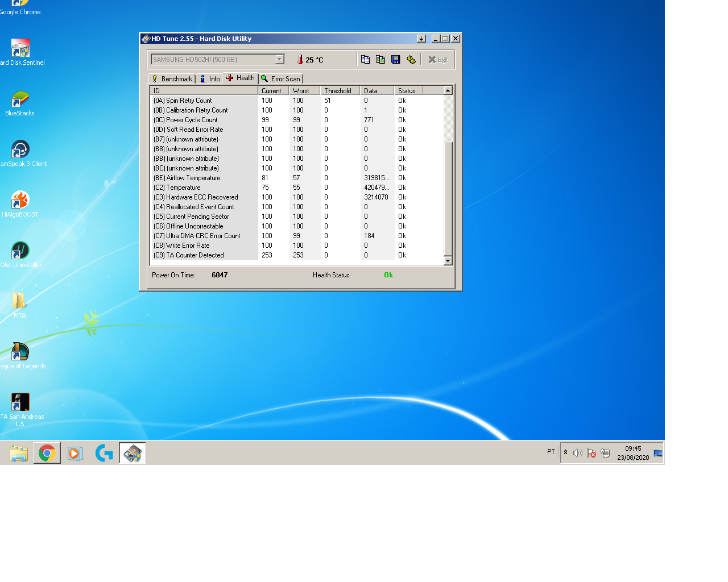Open the GTA San Andreas 1.5 desktop icon
Viewport: 728px width, 582px height.
[x=20, y=410]
